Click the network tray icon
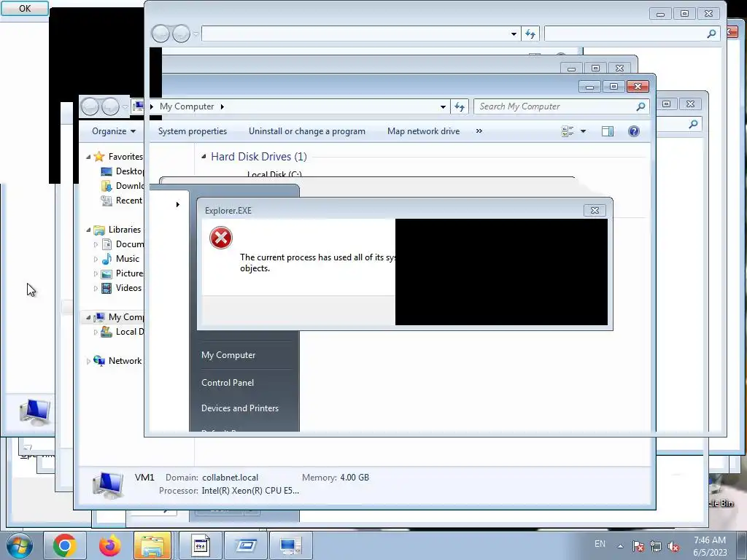Image resolution: width=747 pixels, height=560 pixels. point(656,546)
